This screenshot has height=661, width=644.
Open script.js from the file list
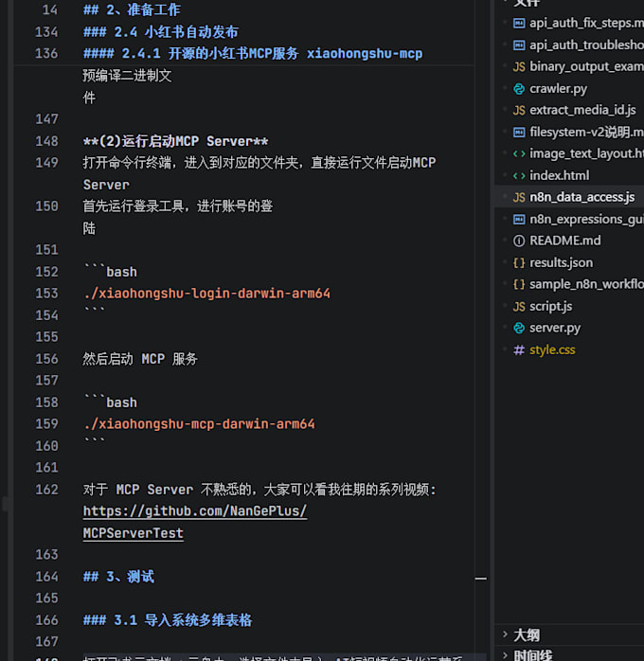pos(551,307)
